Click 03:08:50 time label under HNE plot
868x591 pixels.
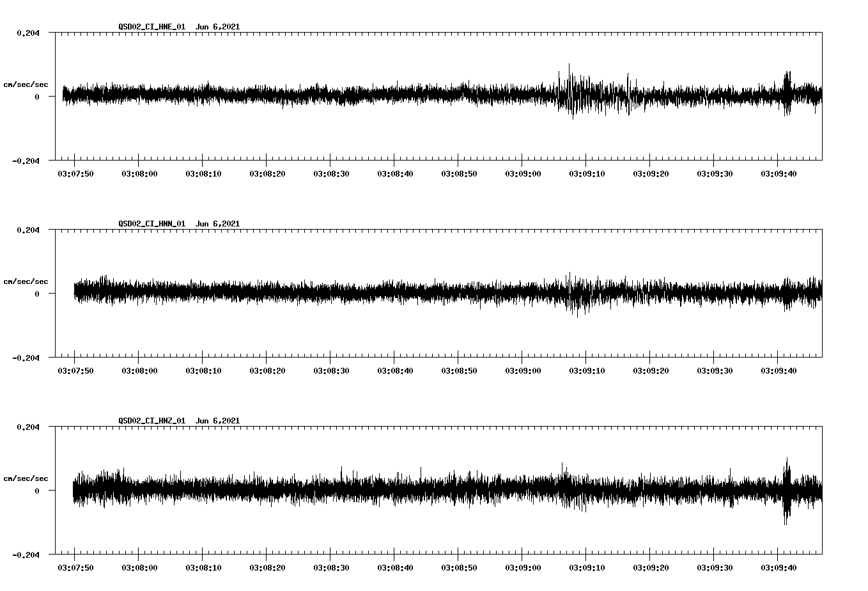pyautogui.click(x=459, y=173)
